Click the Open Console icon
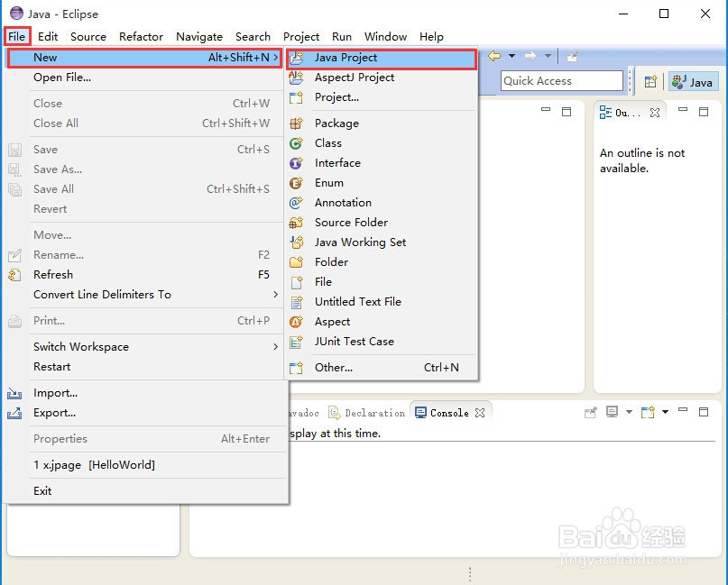The image size is (728, 585). tap(648, 412)
